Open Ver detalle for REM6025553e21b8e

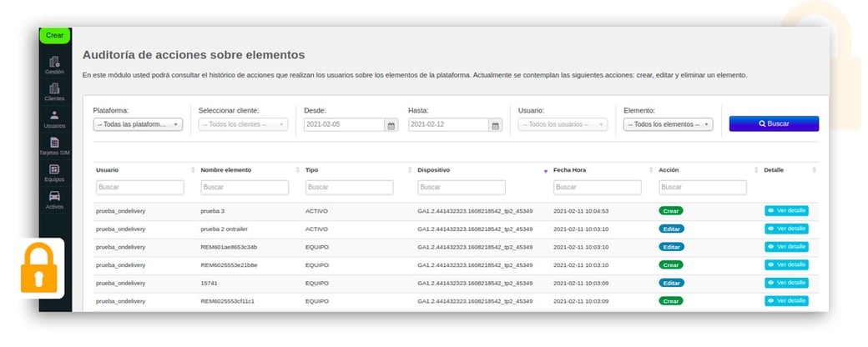(x=786, y=264)
